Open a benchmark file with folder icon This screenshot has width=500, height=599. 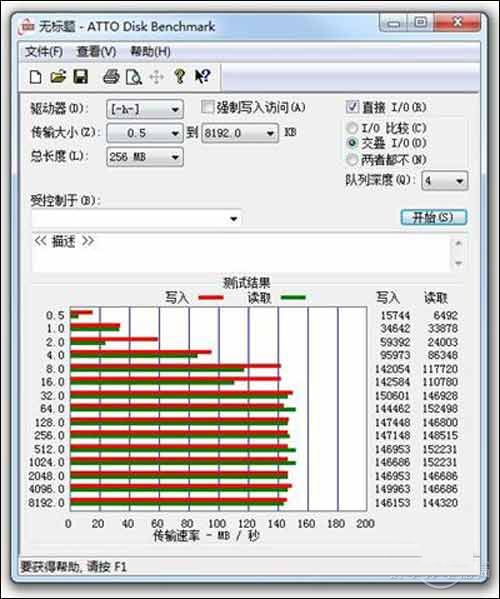coord(58,77)
